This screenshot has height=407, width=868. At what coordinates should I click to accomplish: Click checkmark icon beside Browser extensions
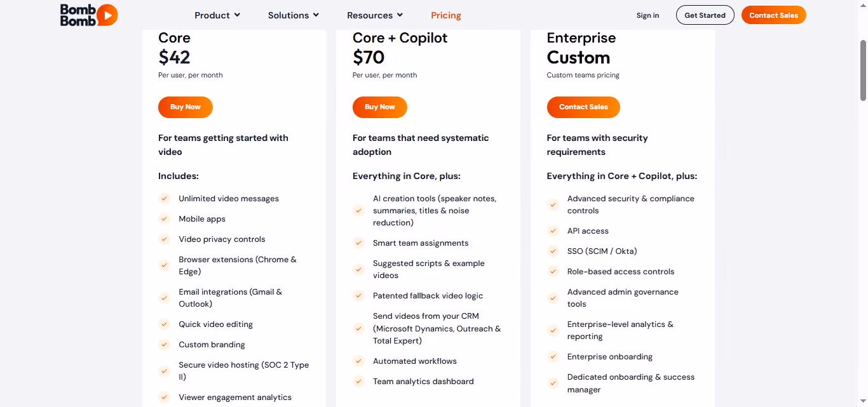pyautogui.click(x=164, y=265)
